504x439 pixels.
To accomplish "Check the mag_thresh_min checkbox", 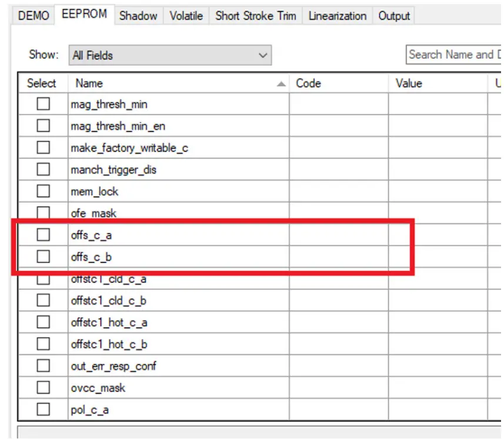I will [44, 104].
